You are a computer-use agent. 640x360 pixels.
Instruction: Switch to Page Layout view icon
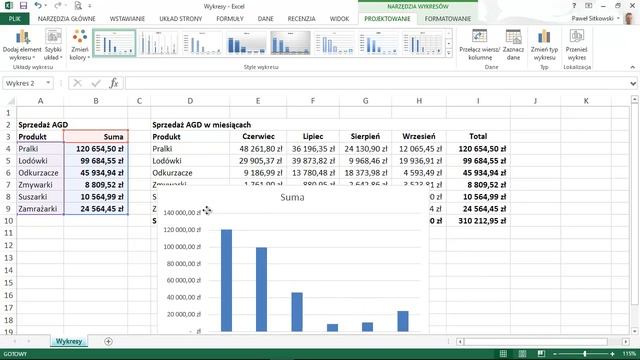[522, 354]
